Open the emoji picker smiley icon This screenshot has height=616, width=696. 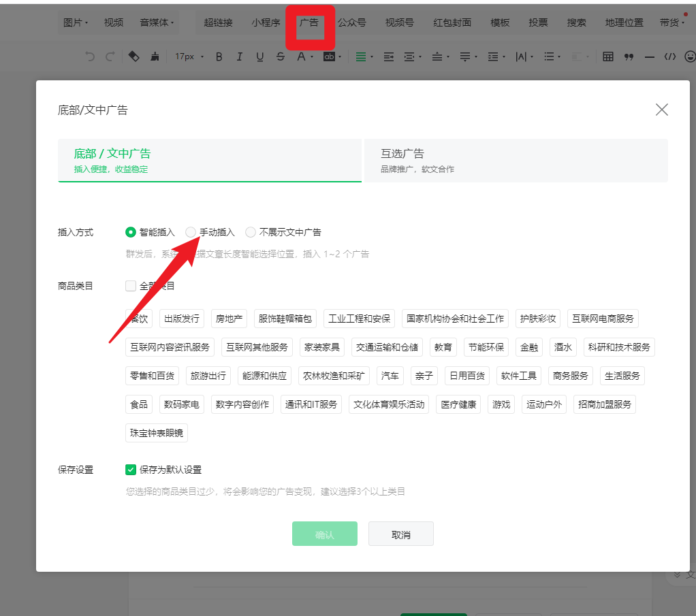[690, 56]
